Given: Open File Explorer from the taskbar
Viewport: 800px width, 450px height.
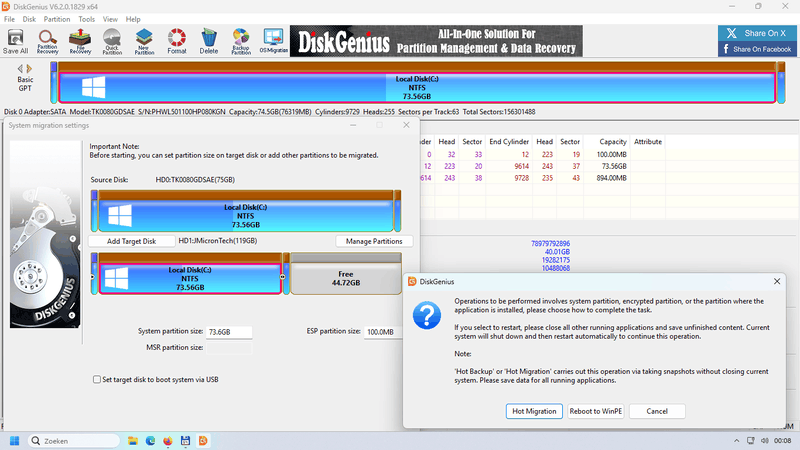Looking at the screenshot, I should tap(133, 441).
